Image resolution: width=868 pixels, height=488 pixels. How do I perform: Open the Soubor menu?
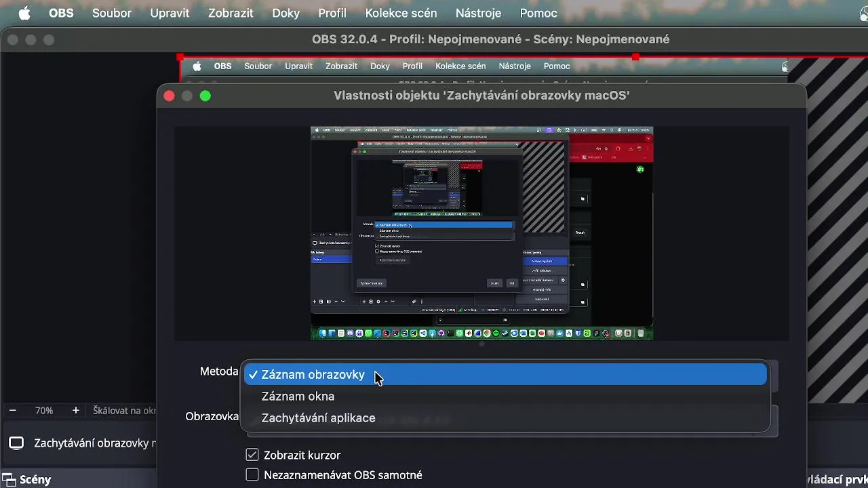tap(112, 13)
